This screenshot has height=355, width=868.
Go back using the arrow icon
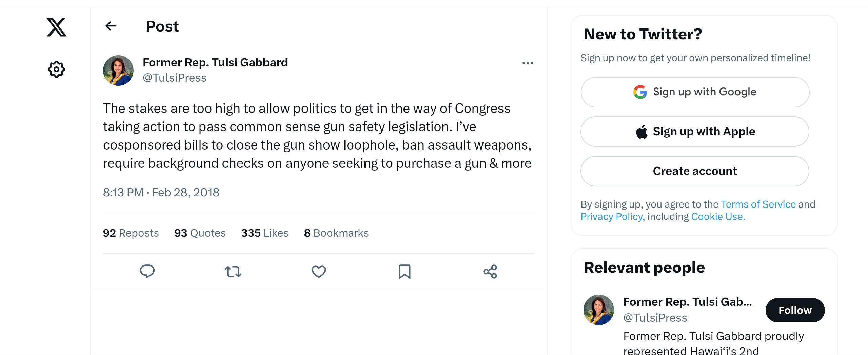pos(111,26)
